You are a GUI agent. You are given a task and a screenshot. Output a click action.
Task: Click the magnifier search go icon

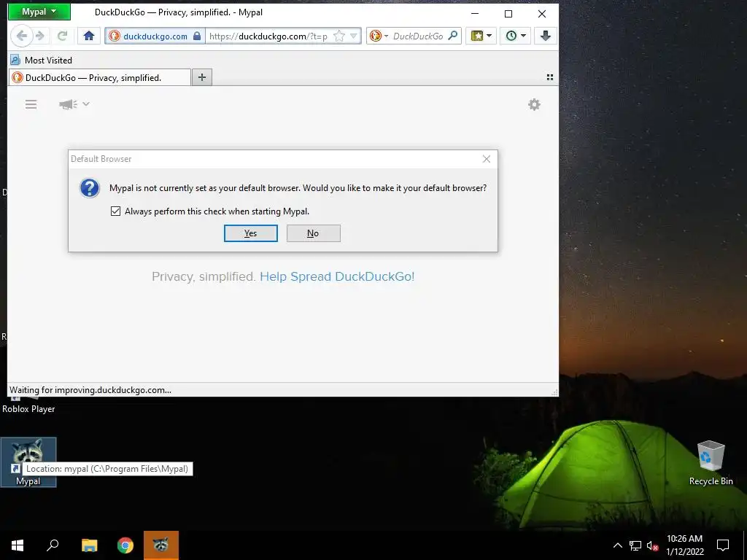(x=453, y=36)
